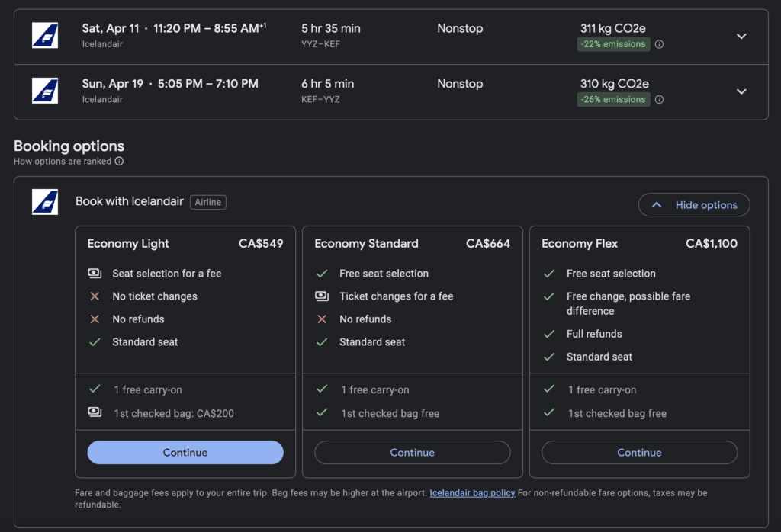Click Icelandair logo on the Apr 11 flight
781x532 pixels.
click(45, 36)
